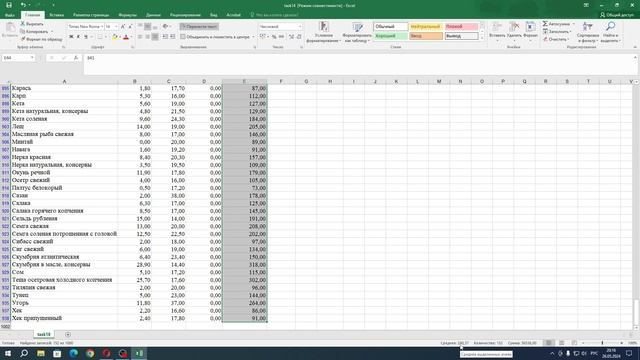Open font name dropdown Times New Roman

click(x=102, y=27)
